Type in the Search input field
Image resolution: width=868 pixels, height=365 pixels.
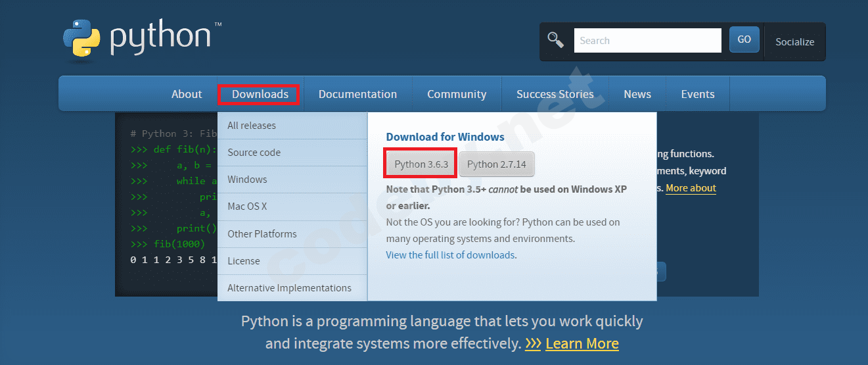tap(647, 41)
